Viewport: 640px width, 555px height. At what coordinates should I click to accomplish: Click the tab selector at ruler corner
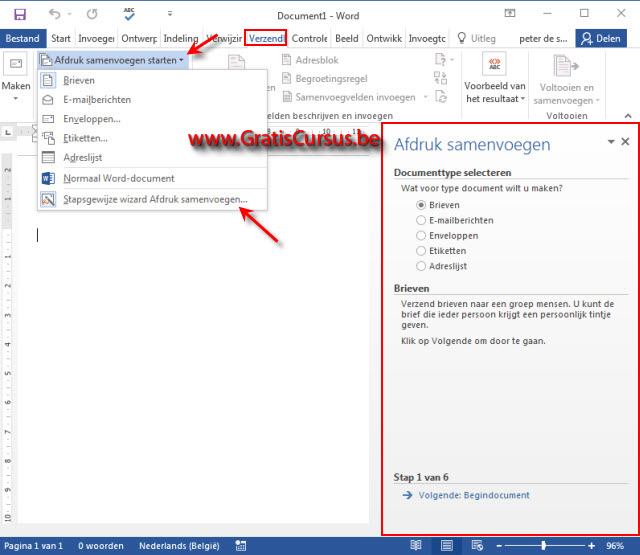[8, 132]
